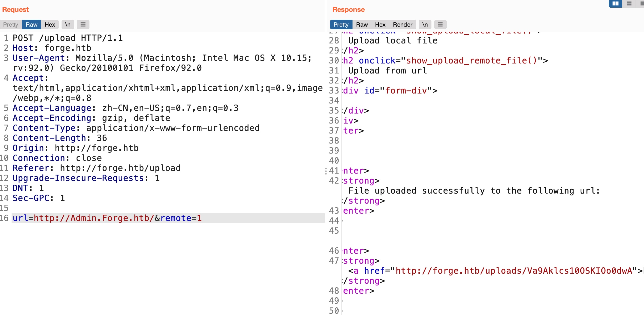Click the url parameter body line
644x315 pixels.
[107, 218]
